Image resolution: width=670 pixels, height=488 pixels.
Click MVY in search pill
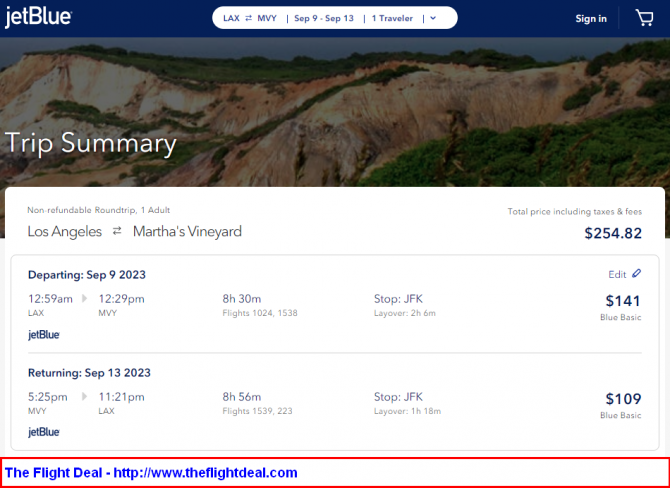point(267,18)
